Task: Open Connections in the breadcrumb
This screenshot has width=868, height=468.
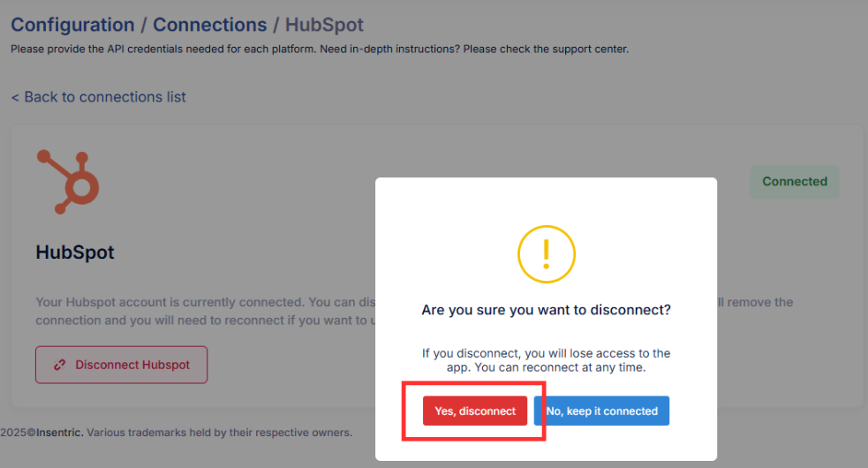Action: tap(209, 25)
